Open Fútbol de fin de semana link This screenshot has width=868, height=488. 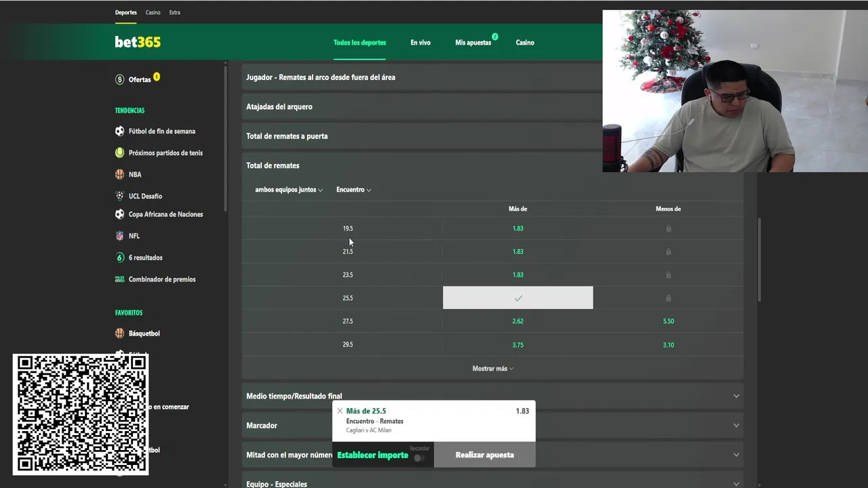162,131
